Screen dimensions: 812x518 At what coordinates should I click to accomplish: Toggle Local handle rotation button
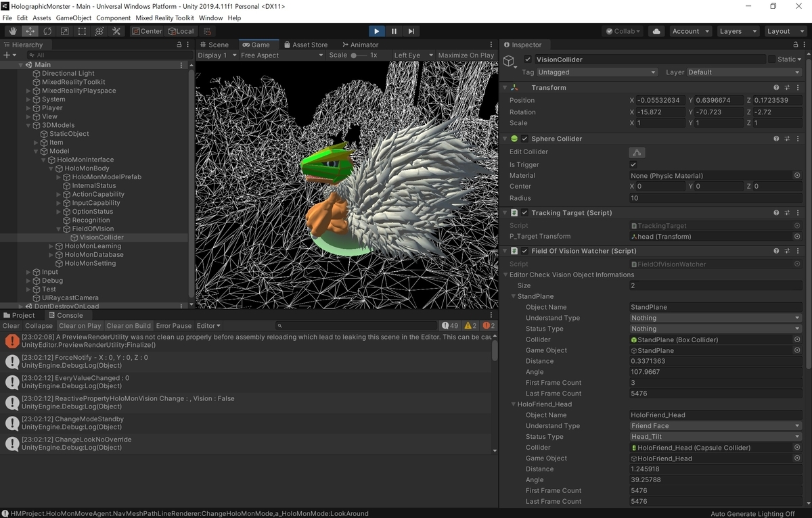click(180, 31)
